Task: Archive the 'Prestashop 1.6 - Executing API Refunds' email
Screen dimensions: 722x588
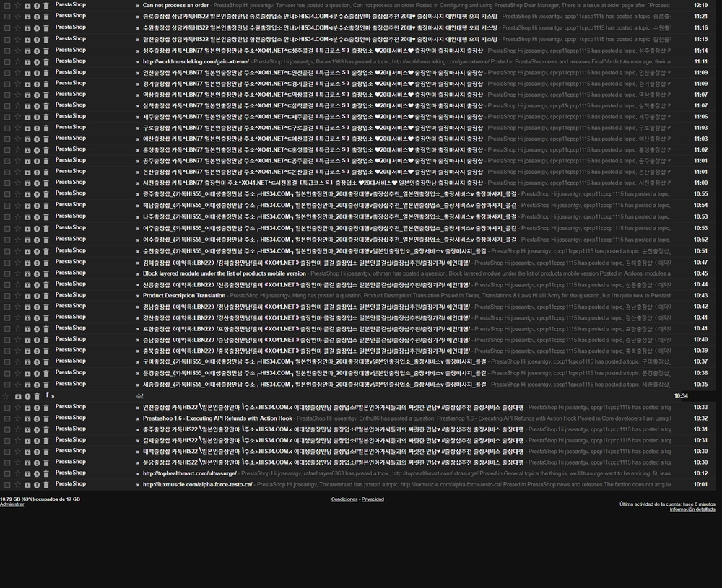Action: click(x=27, y=419)
